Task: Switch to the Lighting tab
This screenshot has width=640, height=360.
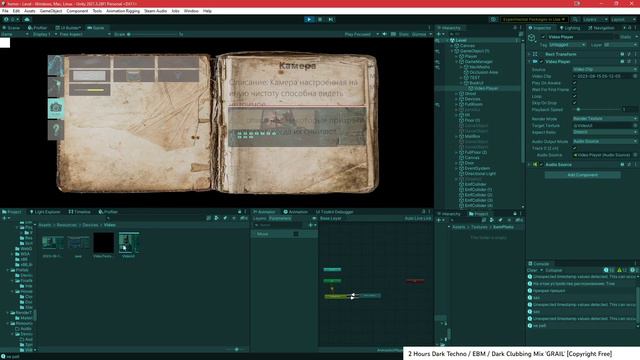Action: coord(570,28)
